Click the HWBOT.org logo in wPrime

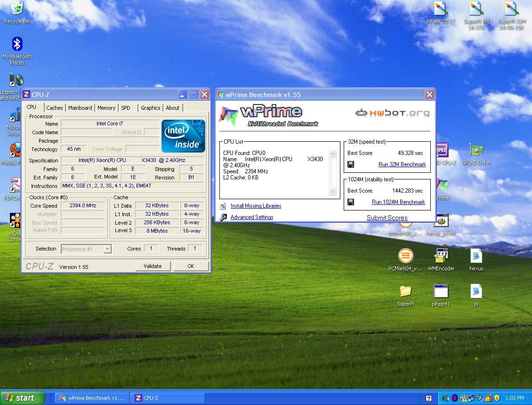392,113
